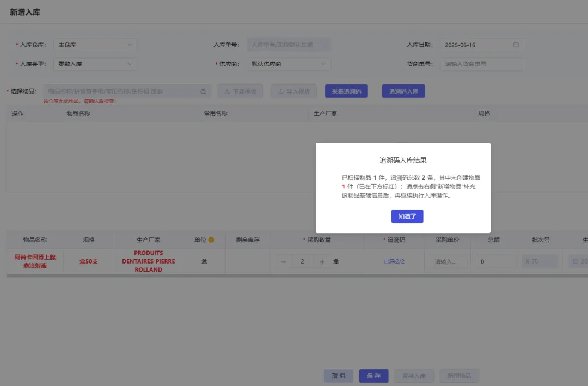Click the 保存 button at the bottom
The image size is (588, 386).
pos(373,376)
